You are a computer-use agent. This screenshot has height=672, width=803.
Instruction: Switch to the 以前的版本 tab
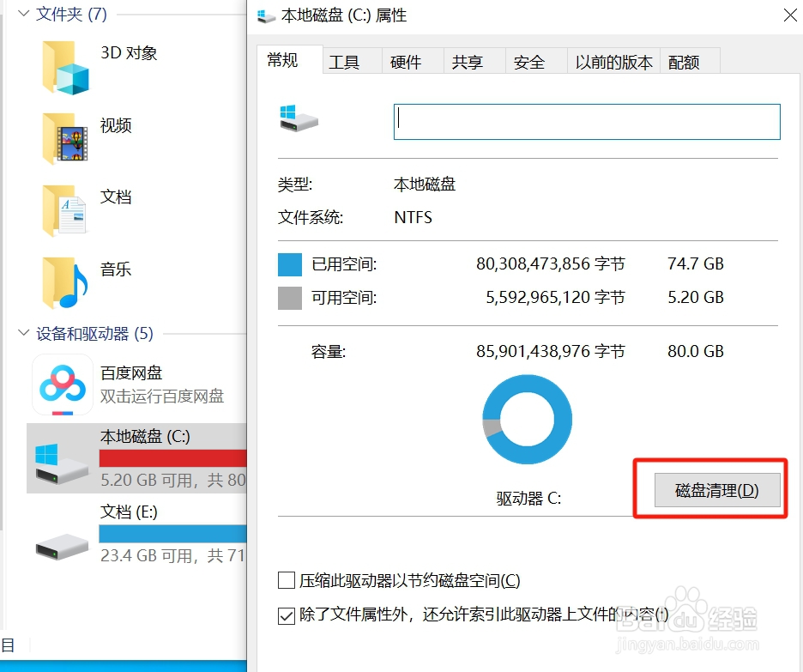(x=613, y=61)
